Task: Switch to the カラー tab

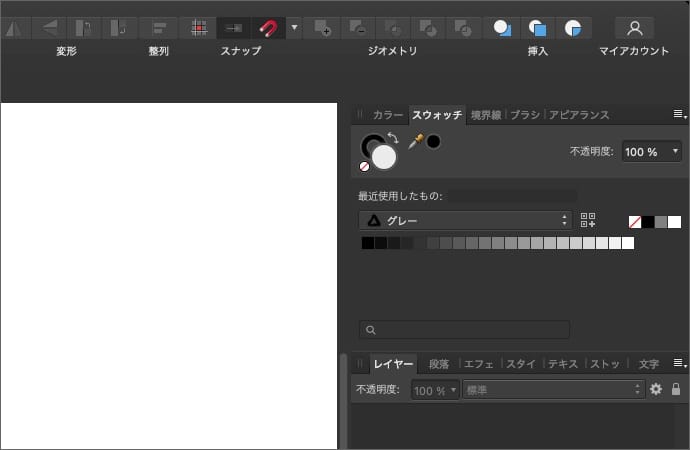Action: [387, 115]
